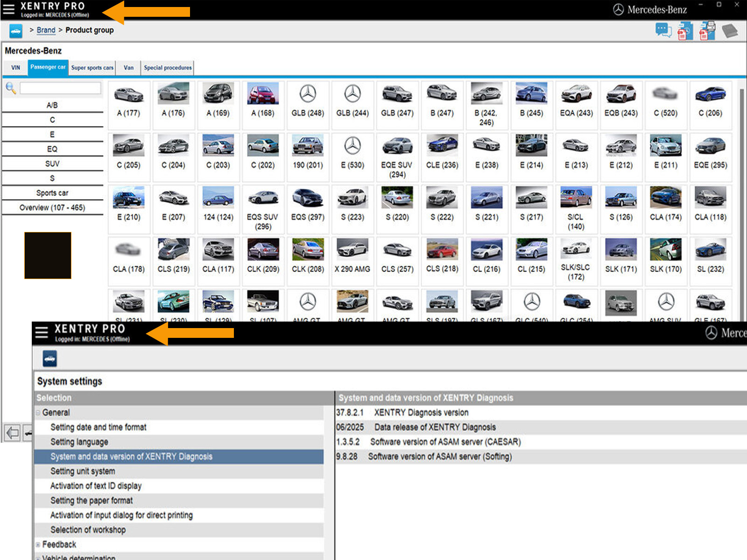Click dark blue car icon in settings window
This screenshot has height=560, width=747.
click(x=49, y=359)
